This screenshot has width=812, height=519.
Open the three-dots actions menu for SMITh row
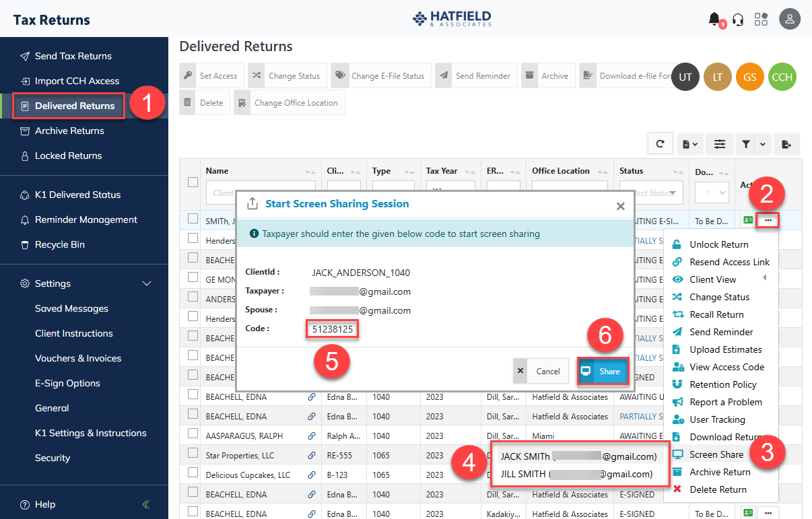coord(768,220)
